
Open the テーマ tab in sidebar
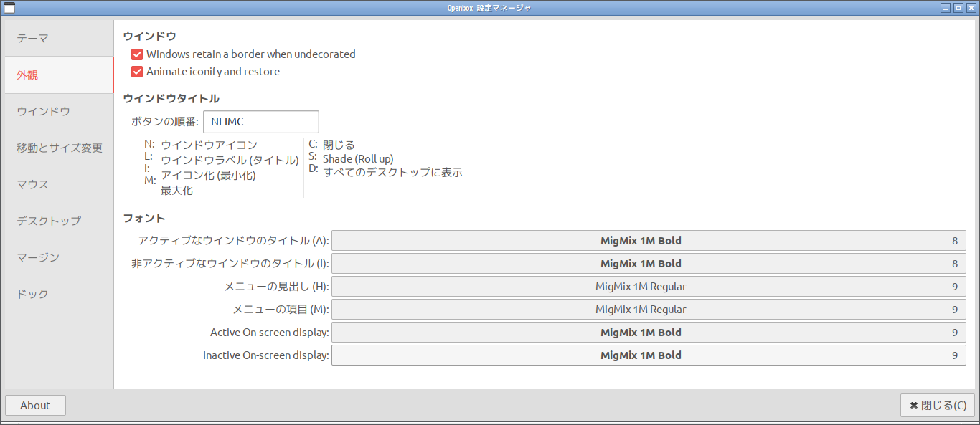(58, 39)
